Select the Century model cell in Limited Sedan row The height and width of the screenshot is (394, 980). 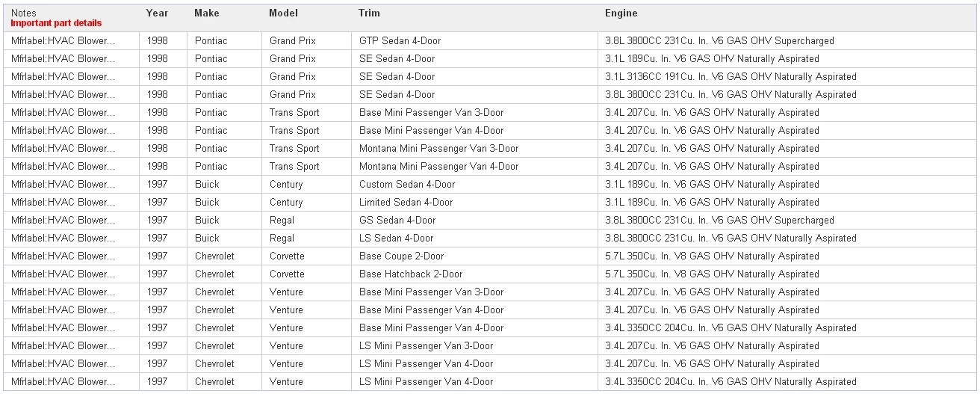pos(286,203)
